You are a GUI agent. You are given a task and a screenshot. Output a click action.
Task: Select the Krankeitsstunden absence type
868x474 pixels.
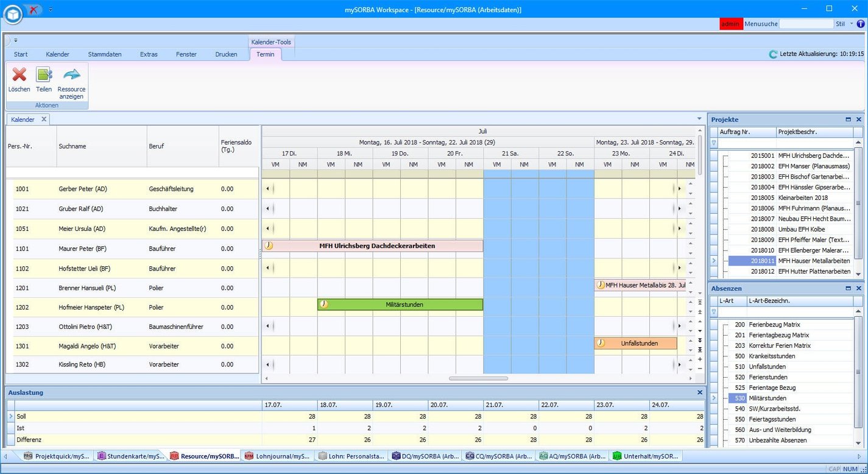point(772,356)
